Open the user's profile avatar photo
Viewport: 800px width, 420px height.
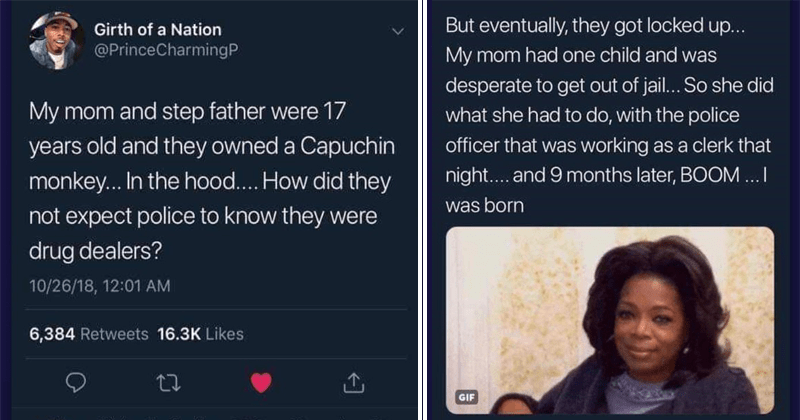pos(57,41)
